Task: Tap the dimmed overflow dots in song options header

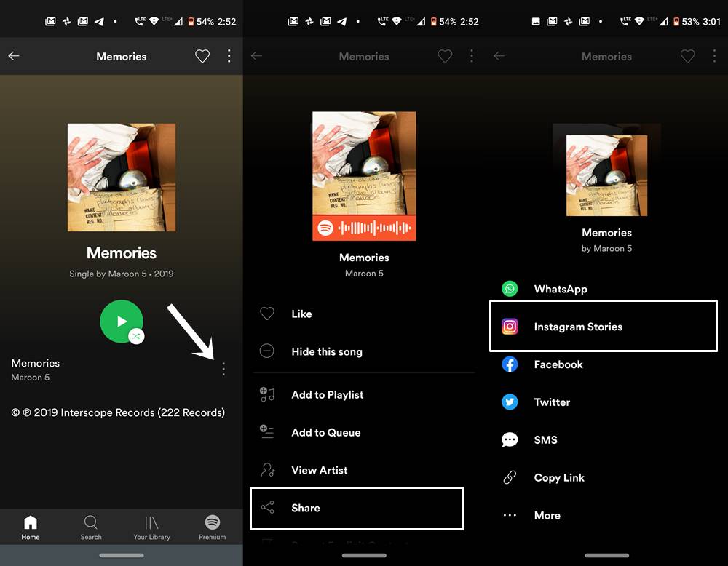Action: tap(472, 56)
